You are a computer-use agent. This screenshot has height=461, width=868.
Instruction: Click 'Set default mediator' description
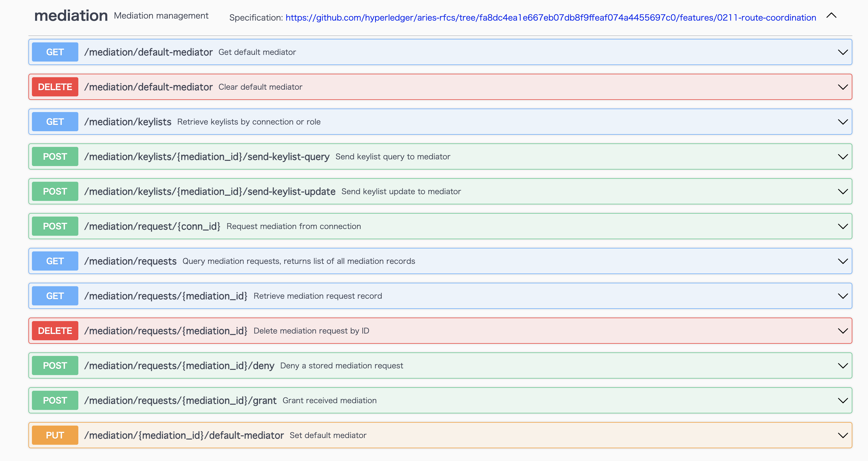(x=328, y=435)
